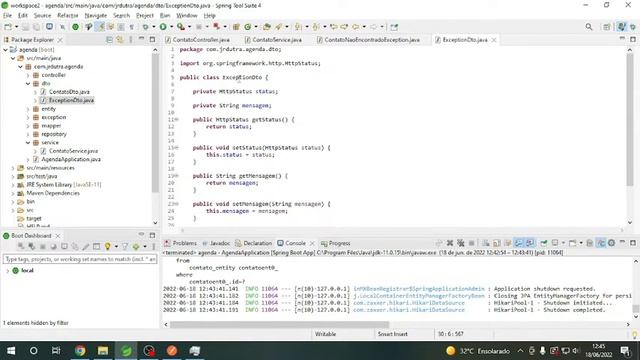Click the Console round settings icon
Image resolution: width=640 pixels, height=360 pixels.
tap(611, 243)
